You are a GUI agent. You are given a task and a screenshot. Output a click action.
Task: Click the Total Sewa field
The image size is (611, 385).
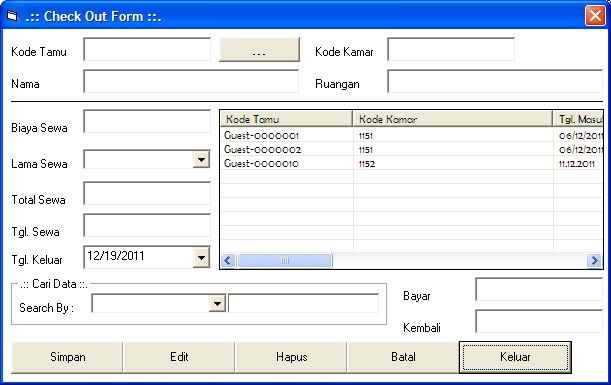click(x=147, y=194)
